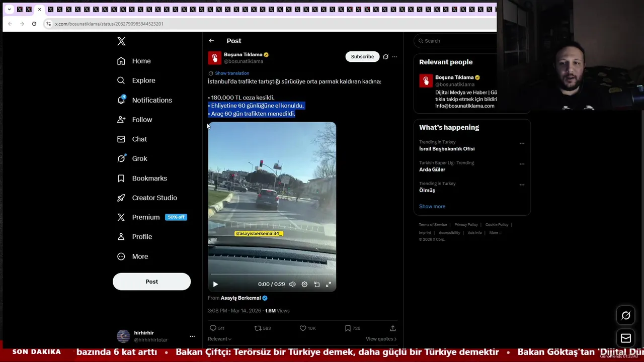Open Boşuna Tıklama profile avatar in post
The width and height of the screenshot is (644, 362).
215,58
